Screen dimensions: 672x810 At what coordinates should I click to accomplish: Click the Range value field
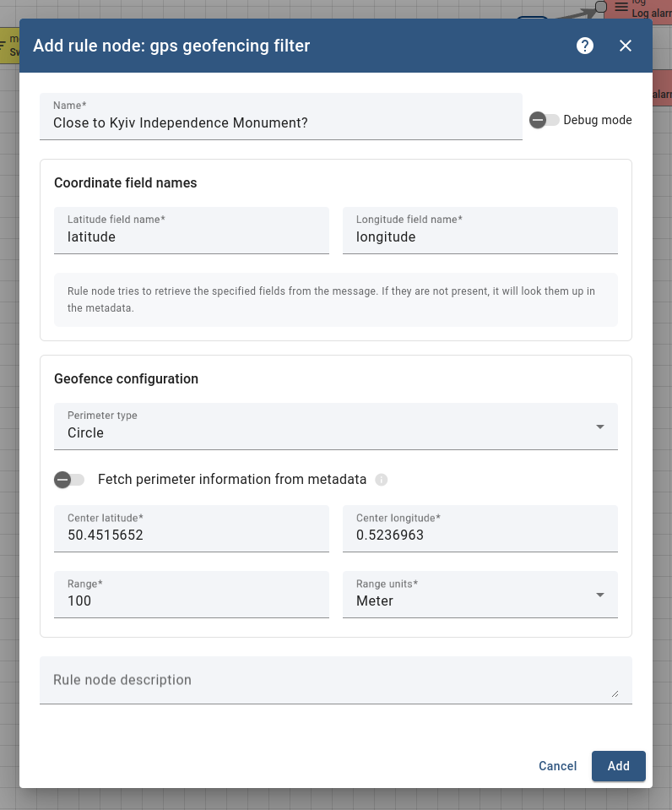[191, 601]
